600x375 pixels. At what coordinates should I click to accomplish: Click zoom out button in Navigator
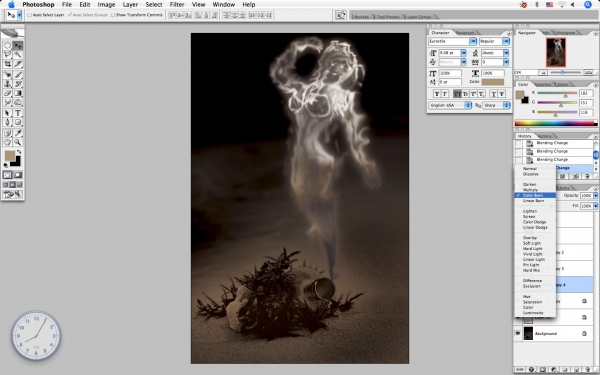point(543,72)
